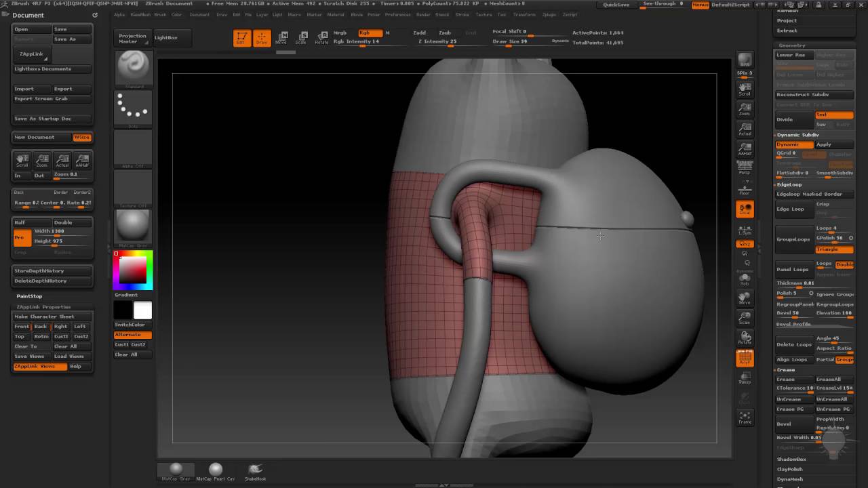This screenshot has height=488, width=868.
Task: Toggle XYZ rotation mode
Action: pos(745,244)
